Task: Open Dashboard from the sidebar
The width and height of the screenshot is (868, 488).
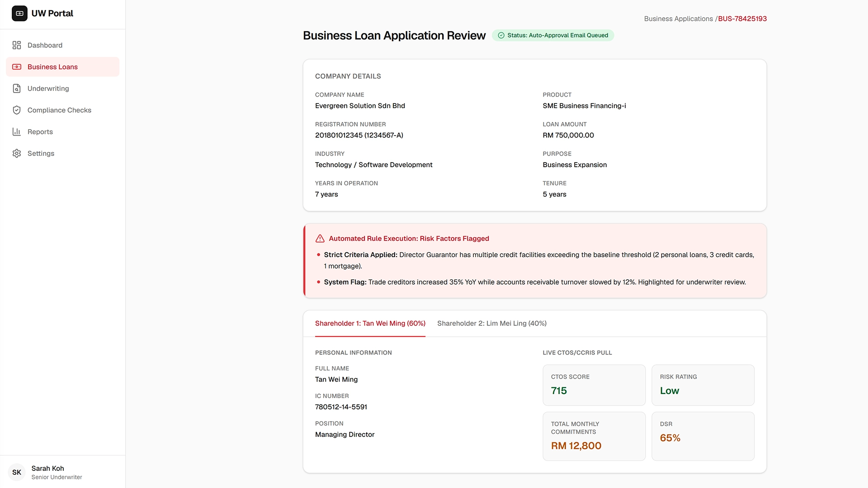Action: (x=63, y=45)
